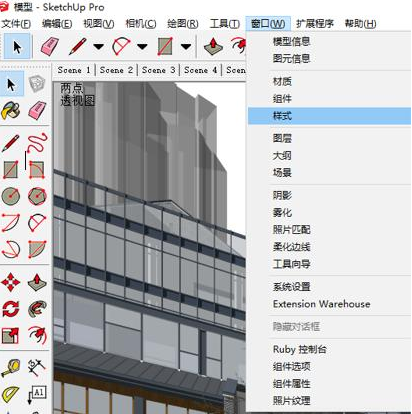Image resolution: width=412 pixels, height=414 pixels.
Task: Choose the Pencil line tool in the top toolbar
Action: (77, 46)
